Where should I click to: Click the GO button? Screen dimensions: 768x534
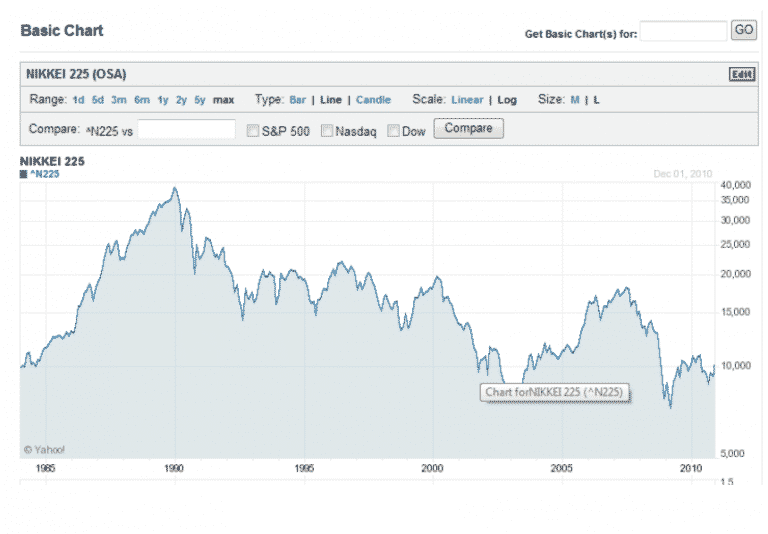(744, 31)
